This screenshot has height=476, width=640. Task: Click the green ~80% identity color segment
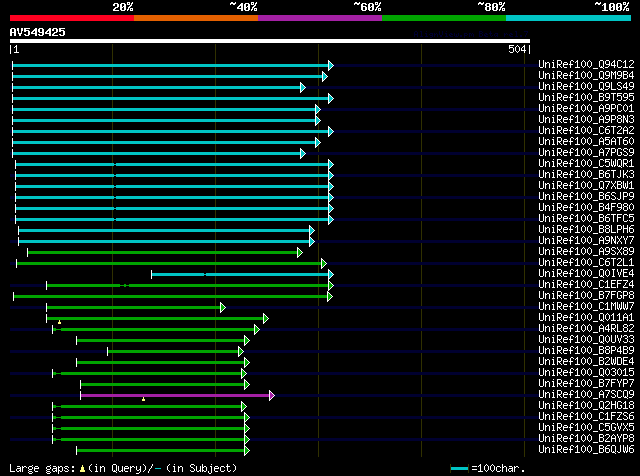pos(444,18)
